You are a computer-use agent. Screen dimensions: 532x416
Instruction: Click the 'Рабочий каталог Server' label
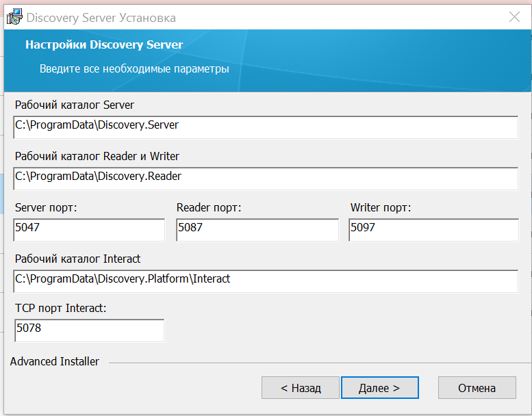75,105
